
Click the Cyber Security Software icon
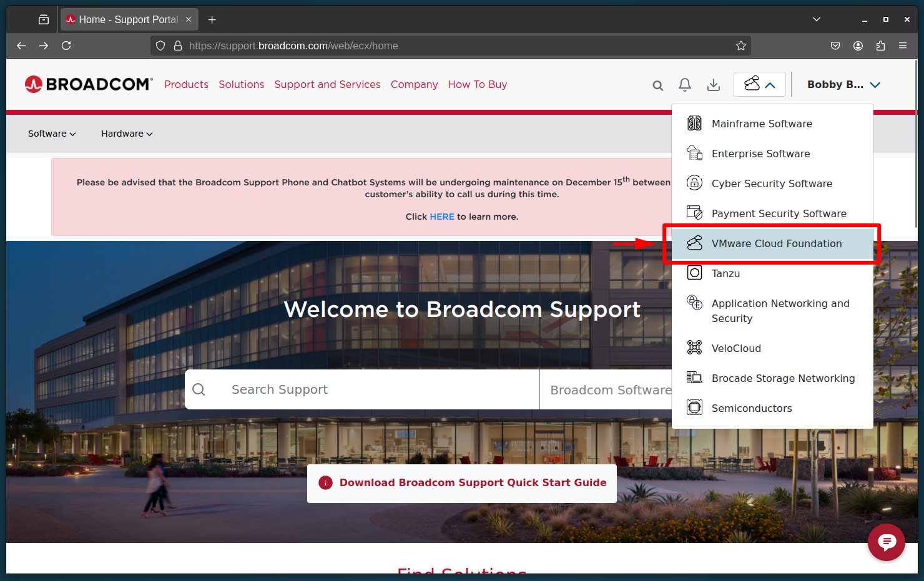point(694,183)
